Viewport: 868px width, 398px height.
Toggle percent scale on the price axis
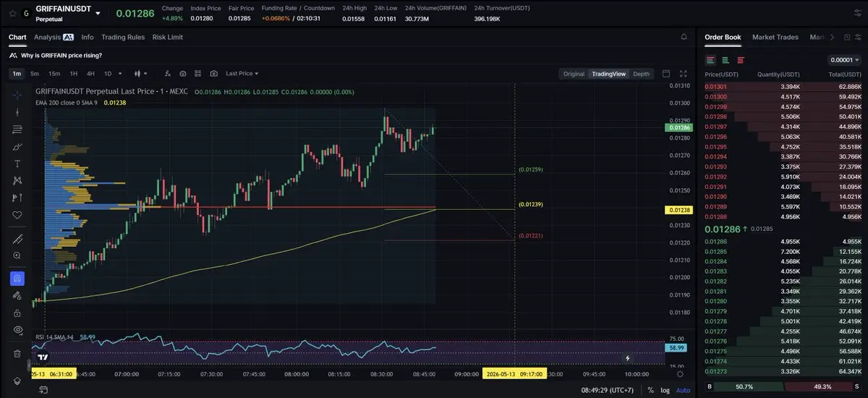point(651,390)
